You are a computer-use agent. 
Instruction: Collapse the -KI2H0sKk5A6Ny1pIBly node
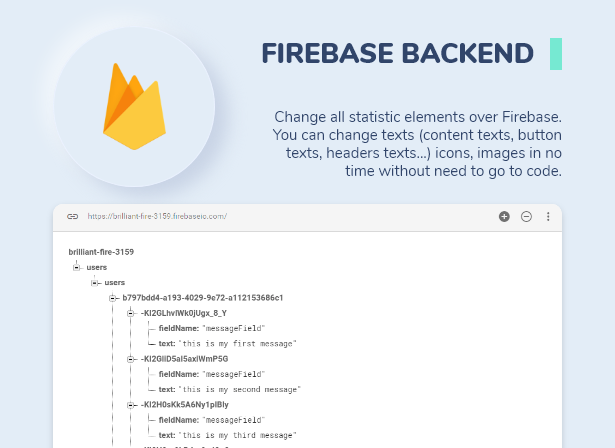click(x=131, y=405)
